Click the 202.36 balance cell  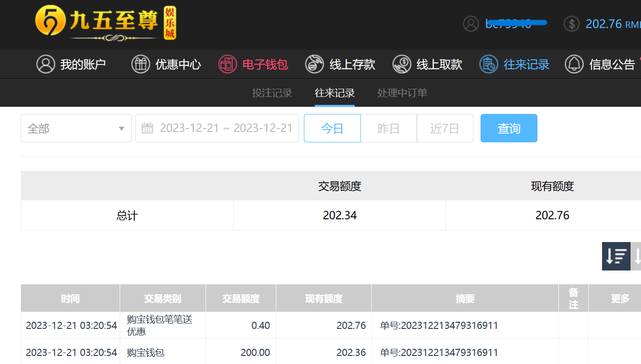(x=351, y=353)
